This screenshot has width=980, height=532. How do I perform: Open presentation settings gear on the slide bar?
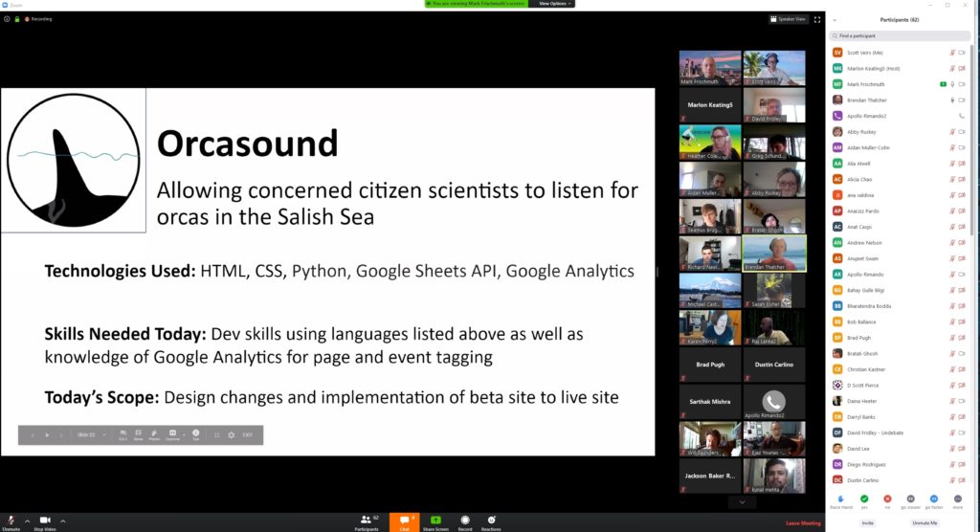(232, 435)
